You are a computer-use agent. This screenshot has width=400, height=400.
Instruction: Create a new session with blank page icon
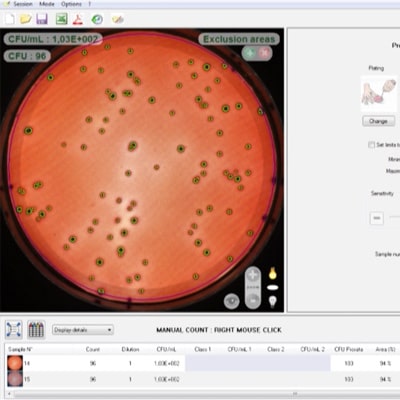coord(10,19)
